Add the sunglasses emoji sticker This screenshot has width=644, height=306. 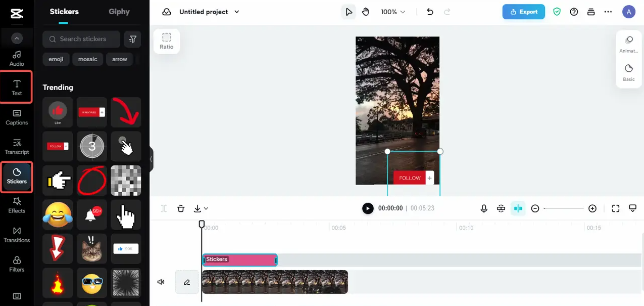click(x=91, y=283)
